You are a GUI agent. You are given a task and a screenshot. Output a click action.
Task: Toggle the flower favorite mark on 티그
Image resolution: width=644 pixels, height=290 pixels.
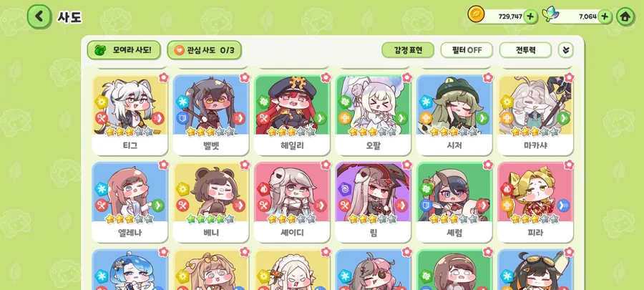tap(164, 77)
